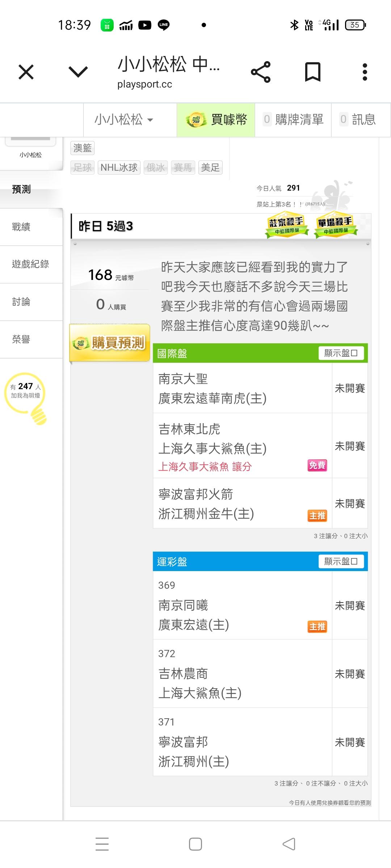Image resolution: width=391 pixels, height=868 pixels.
Task: Select the NHL冰球 sport tag
Action: [119, 168]
